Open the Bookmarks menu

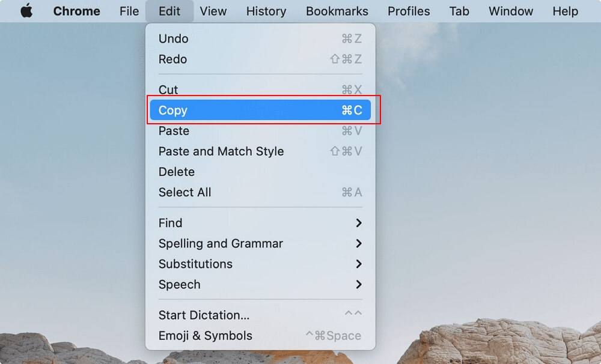337,11
